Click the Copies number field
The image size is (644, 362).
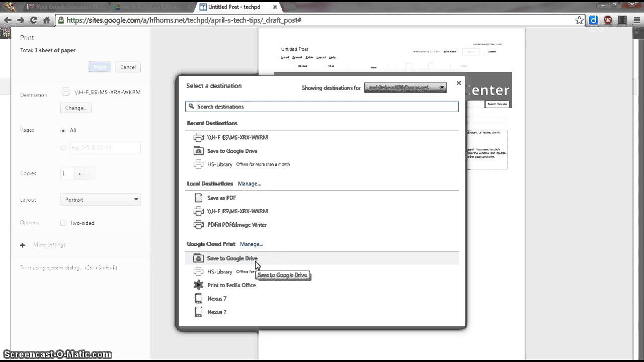[x=67, y=173]
